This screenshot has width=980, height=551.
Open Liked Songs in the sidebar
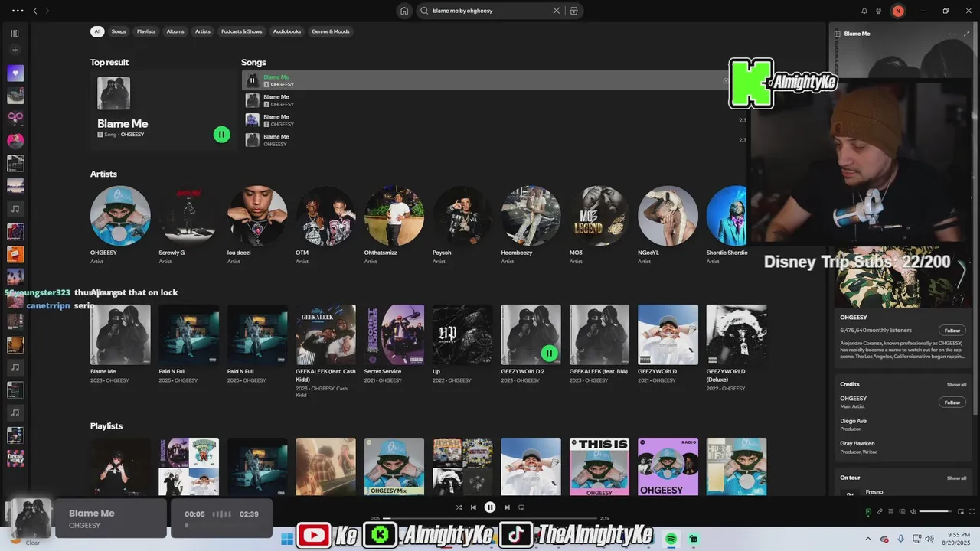pyautogui.click(x=15, y=73)
